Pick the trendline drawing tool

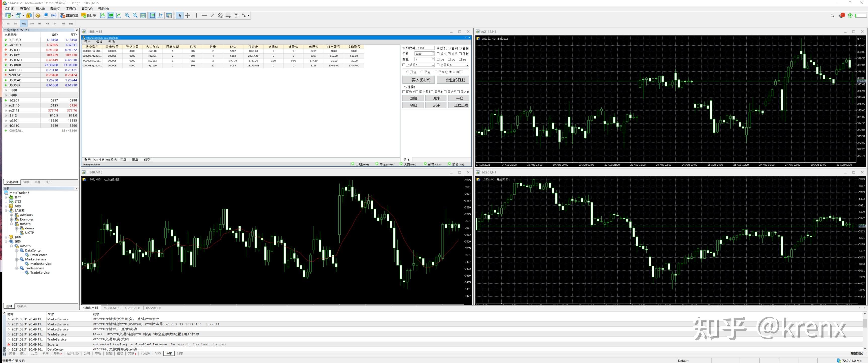212,16
